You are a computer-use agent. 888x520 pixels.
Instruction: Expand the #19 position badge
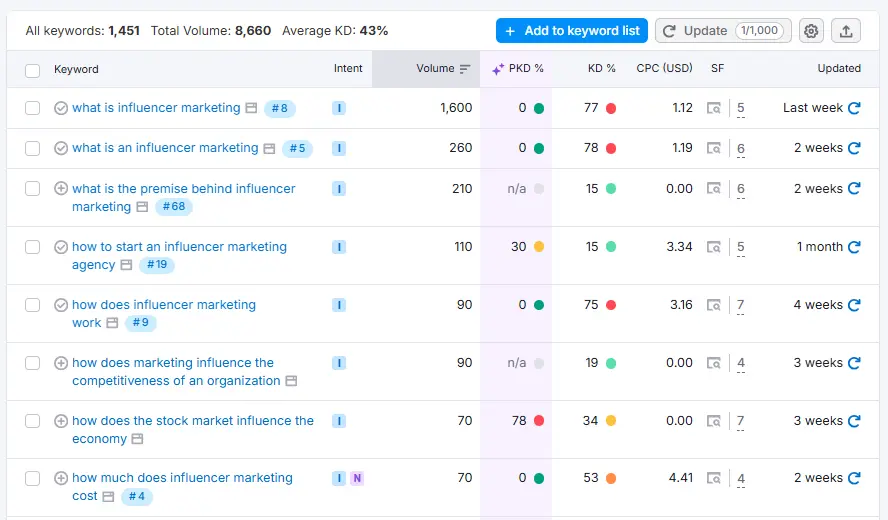[157, 265]
